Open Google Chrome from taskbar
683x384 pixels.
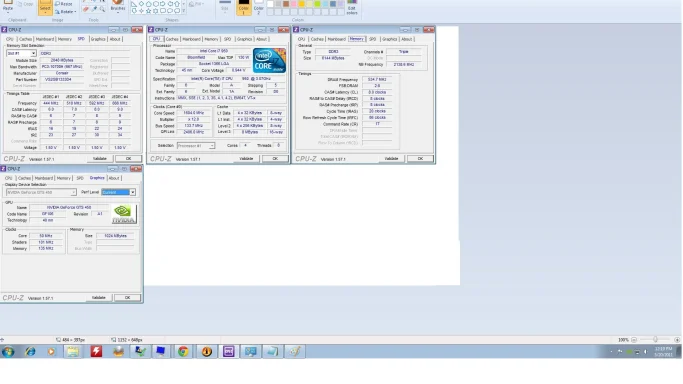(183, 351)
